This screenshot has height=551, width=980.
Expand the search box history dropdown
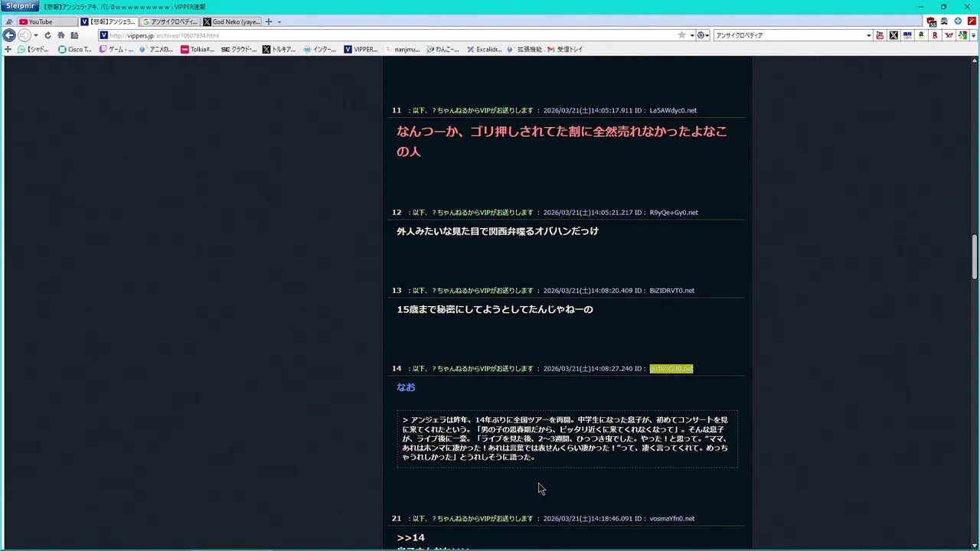point(868,35)
